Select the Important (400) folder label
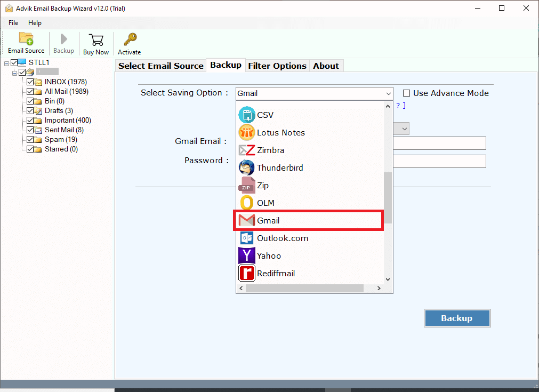The image size is (539, 392). tap(68, 121)
